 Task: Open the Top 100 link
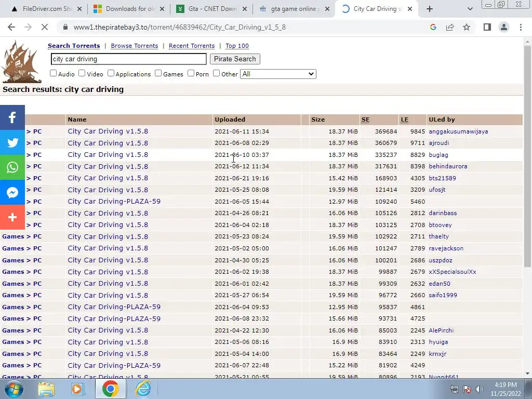(x=237, y=46)
